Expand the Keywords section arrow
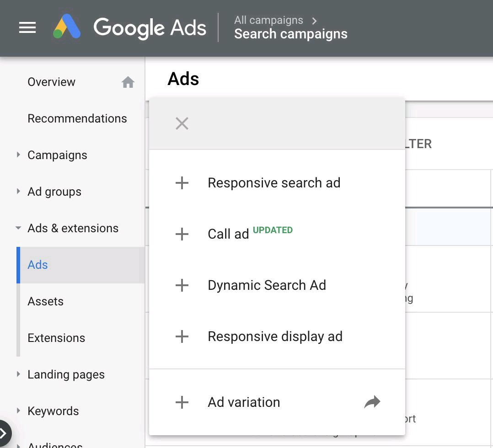493x448 pixels. point(18,411)
